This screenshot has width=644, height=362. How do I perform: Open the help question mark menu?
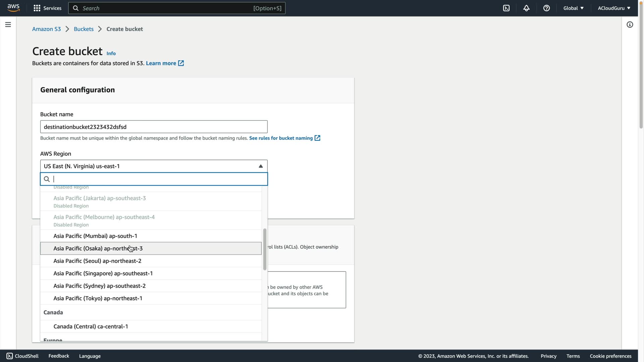click(x=546, y=8)
